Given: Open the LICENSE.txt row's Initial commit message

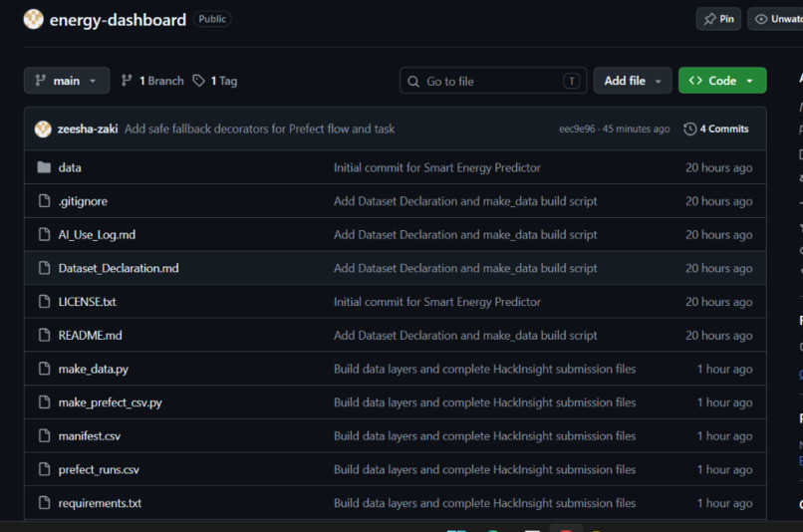Looking at the screenshot, I should point(436,302).
